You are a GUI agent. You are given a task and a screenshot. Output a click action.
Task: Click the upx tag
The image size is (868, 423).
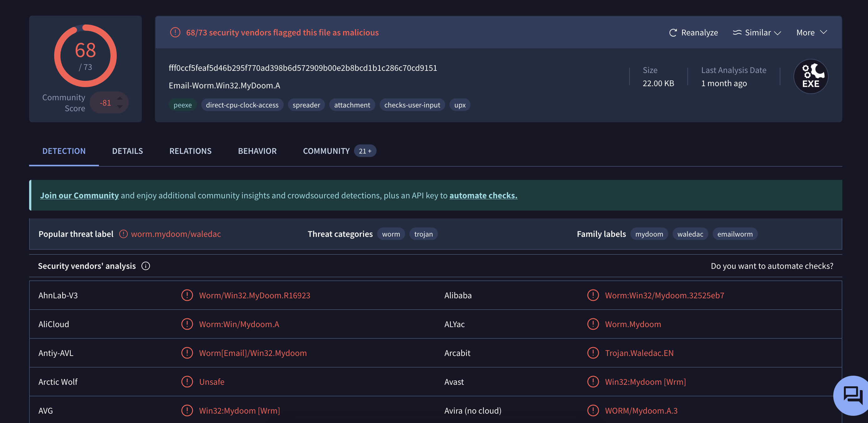point(460,105)
